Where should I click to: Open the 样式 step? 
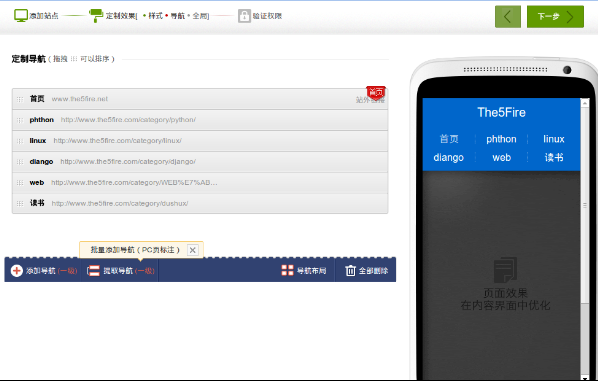[155, 16]
